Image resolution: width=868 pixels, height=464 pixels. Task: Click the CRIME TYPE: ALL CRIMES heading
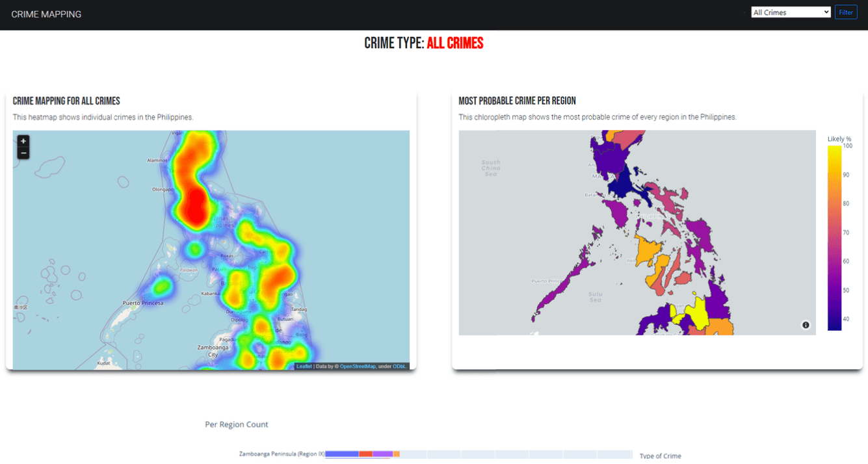(x=422, y=42)
